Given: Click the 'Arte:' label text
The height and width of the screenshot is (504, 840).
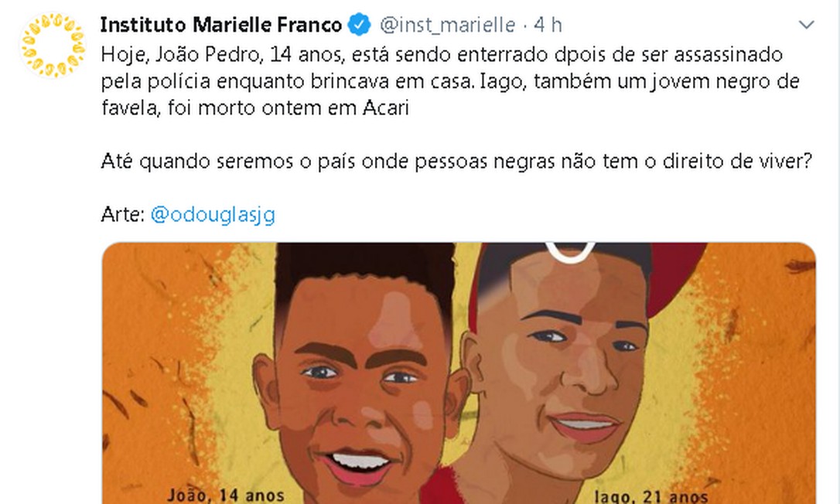Looking at the screenshot, I should pos(123,215).
